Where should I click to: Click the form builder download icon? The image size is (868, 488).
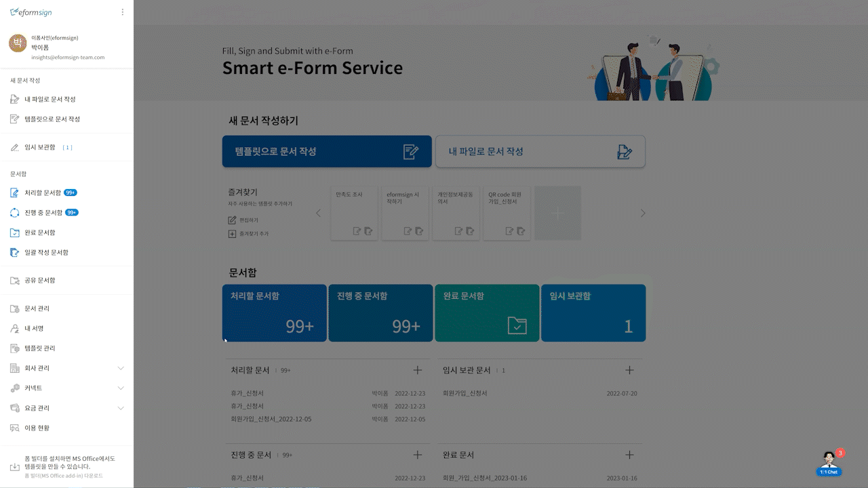click(15, 467)
